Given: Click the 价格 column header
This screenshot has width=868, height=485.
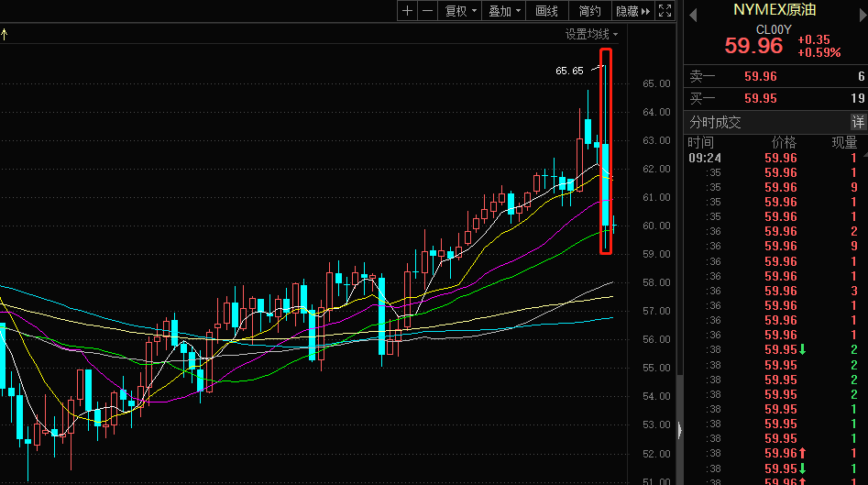Looking at the screenshot, I should pos(784,143).
